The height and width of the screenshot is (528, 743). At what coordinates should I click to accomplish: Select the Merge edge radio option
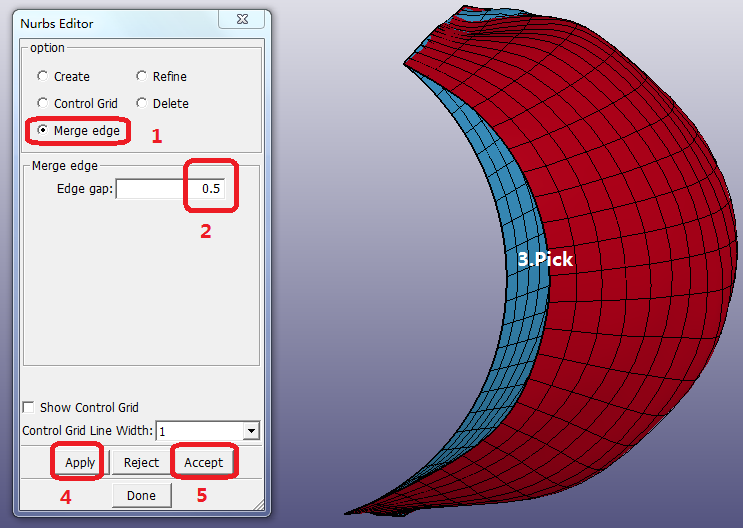(x=42, y=131)
